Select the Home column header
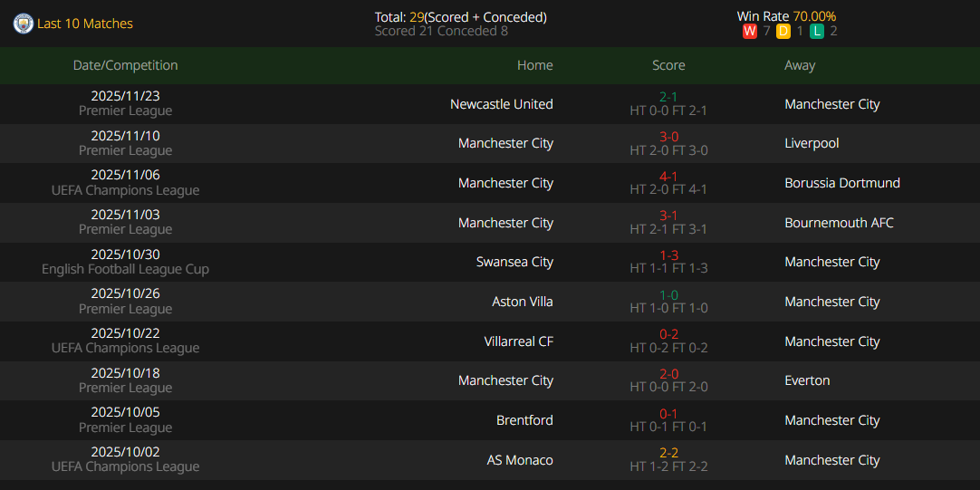The image size is (980, 490). (534, 65)
